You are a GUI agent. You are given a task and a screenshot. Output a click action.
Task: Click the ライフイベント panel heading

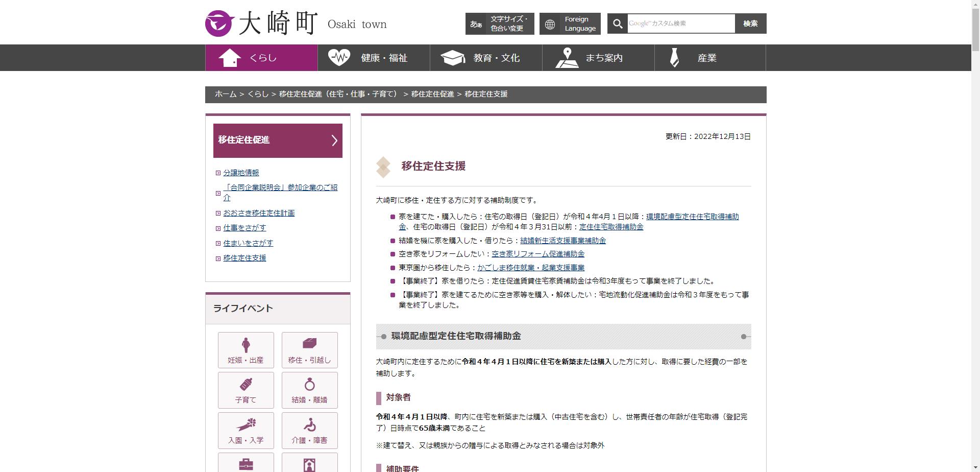click(x=243, y=309)
